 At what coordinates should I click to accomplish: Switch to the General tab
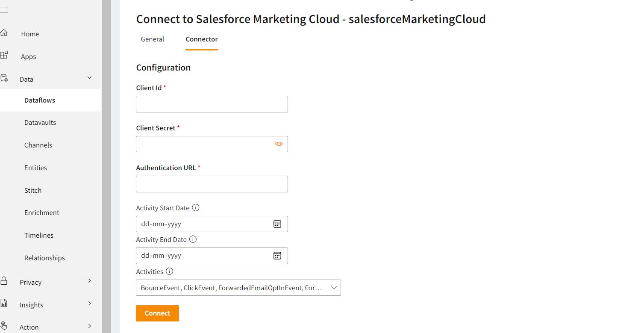point(153,39)
